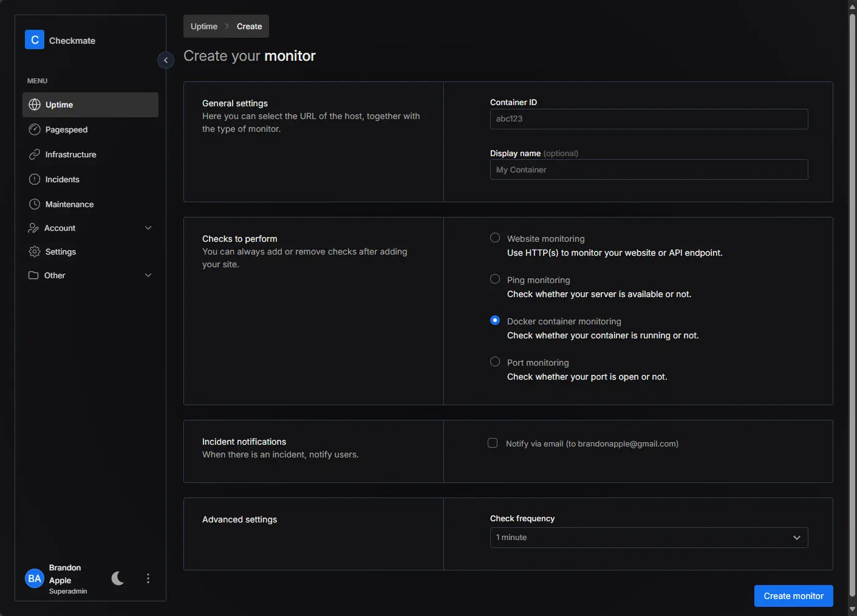Click the Maintenance clock icon
This screenshot has height=616, width=857.
(35, 204)
